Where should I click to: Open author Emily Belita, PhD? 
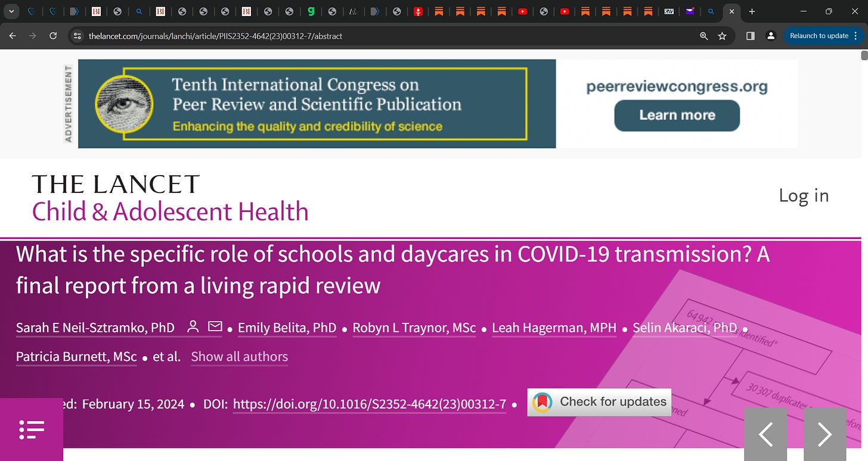[x=287, y=328]
